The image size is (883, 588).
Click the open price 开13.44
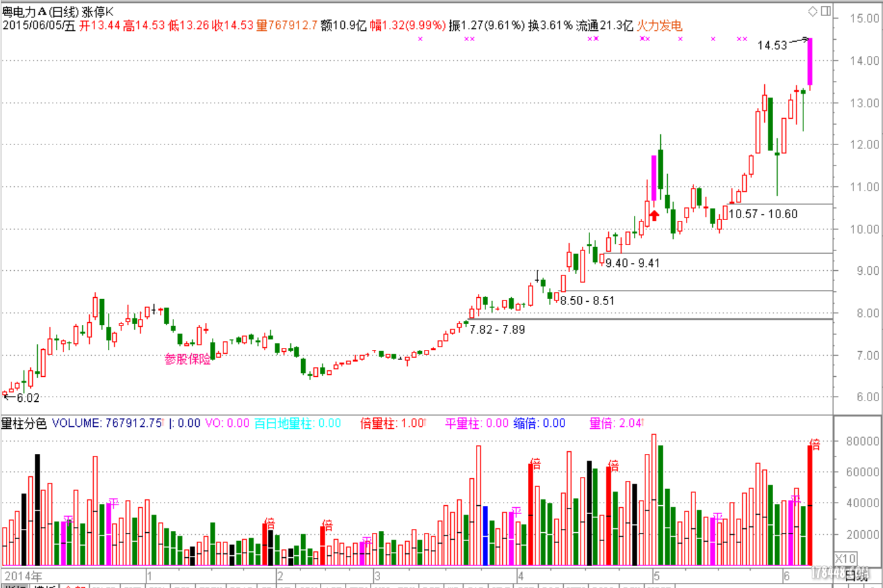[x=100, y=26]
